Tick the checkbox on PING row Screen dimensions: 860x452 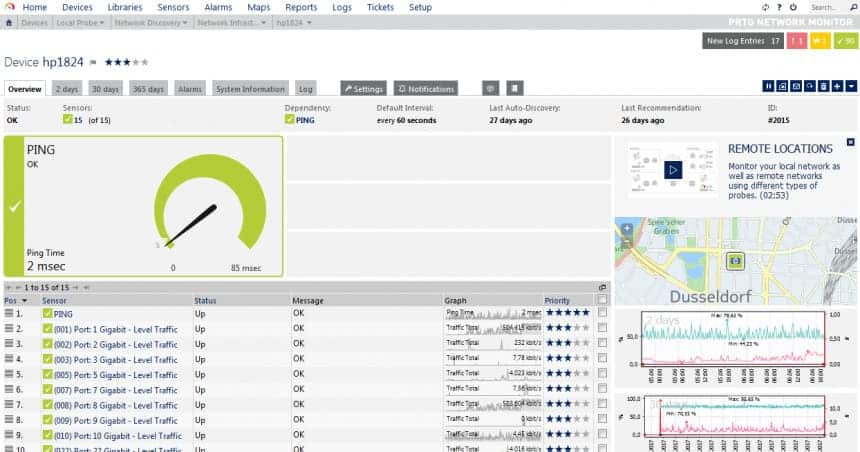(602, 313)
